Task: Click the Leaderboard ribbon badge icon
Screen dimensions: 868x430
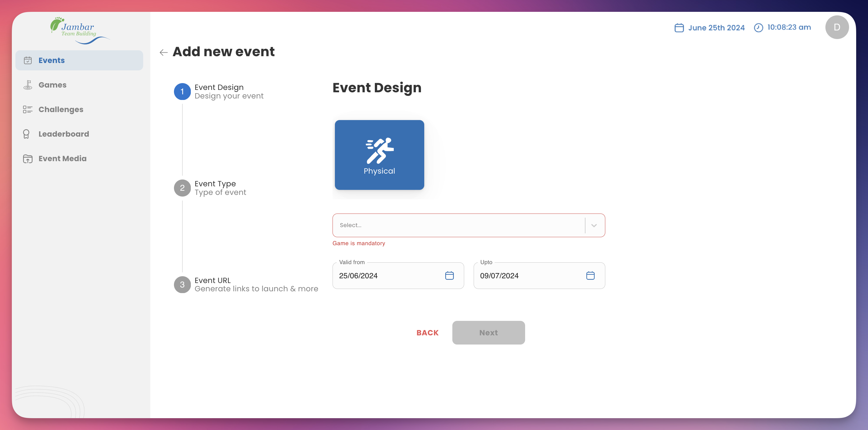Action: (x=26, y=134)
